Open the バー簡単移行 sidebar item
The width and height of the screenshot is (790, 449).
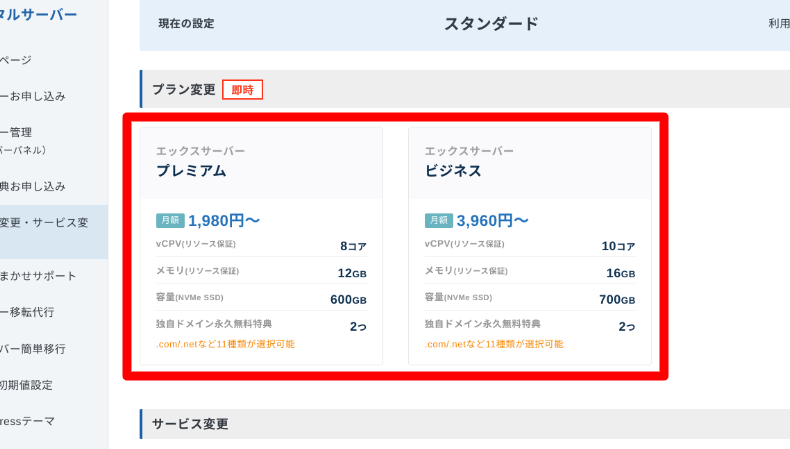pyautogui.click(x=33, y=349)
